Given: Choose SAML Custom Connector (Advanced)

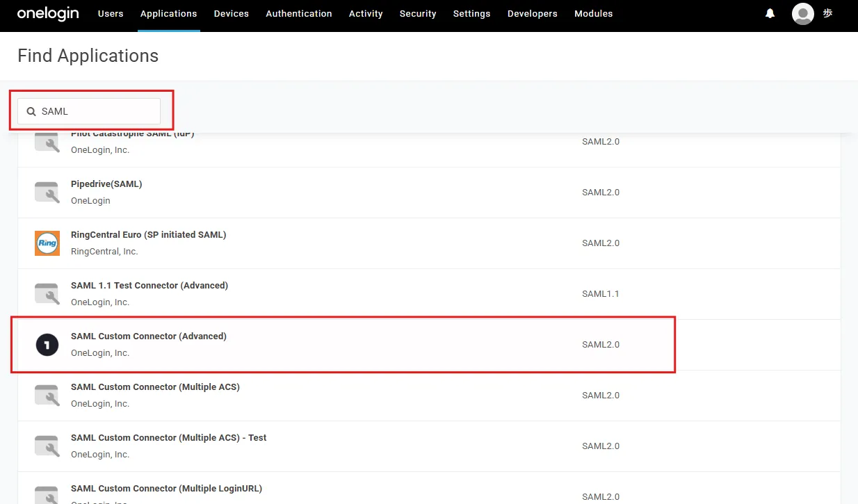Looking at the screenshot, I should (x=429, y=345).
